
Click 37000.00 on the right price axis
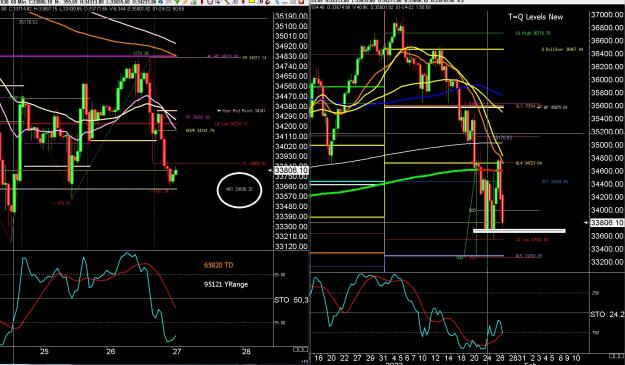click(606, 15)
